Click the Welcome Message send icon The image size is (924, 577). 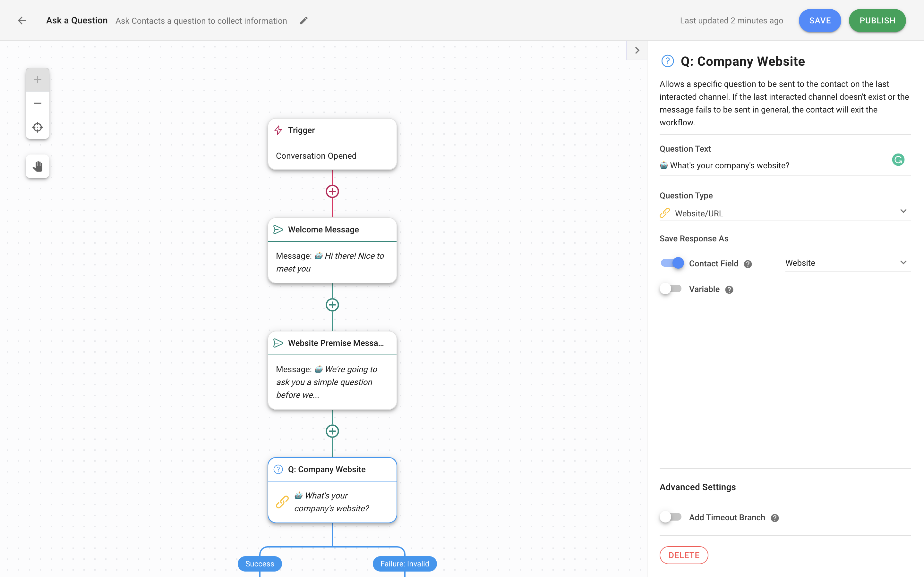click(x=278, y=229)
